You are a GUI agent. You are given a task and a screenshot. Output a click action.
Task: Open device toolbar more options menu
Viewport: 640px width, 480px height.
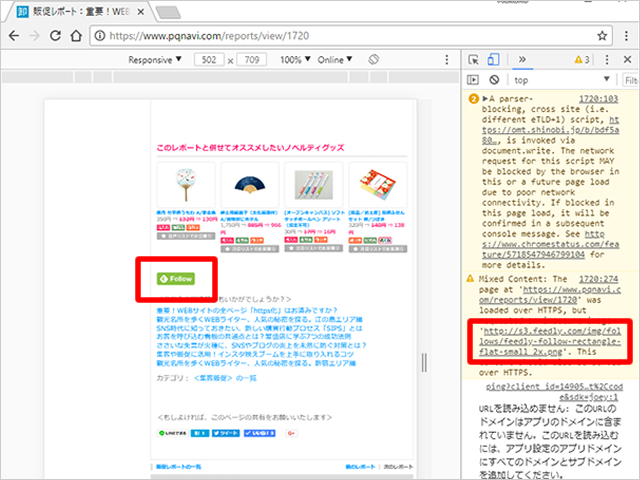click(x=447, y=60)
